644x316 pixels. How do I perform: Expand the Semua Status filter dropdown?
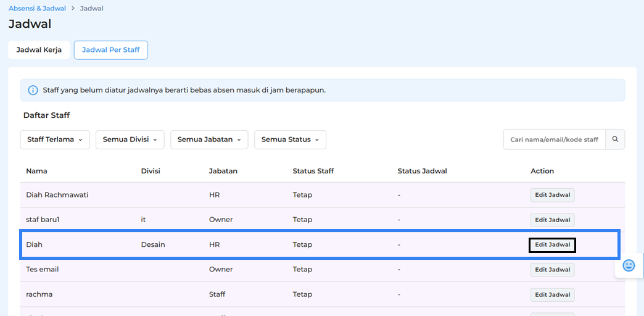pyautogui.click(x=290, y=139)
